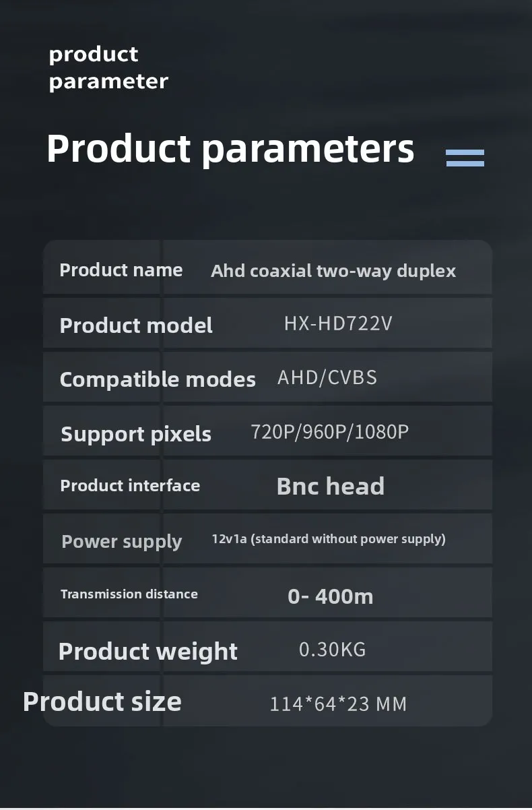This screenshot has width=532, height=810.
Task: Select the 'Product interface' label
Action: (130, 486)
